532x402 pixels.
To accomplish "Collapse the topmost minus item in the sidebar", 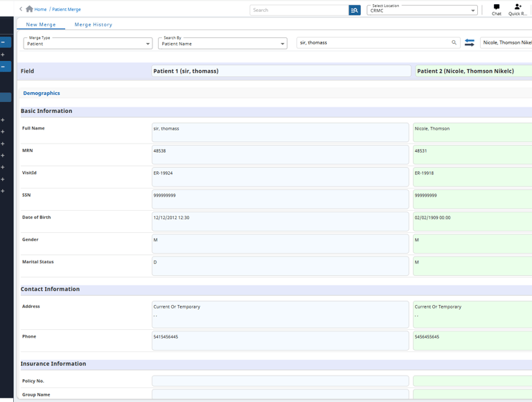I will [x=3, y=42].
